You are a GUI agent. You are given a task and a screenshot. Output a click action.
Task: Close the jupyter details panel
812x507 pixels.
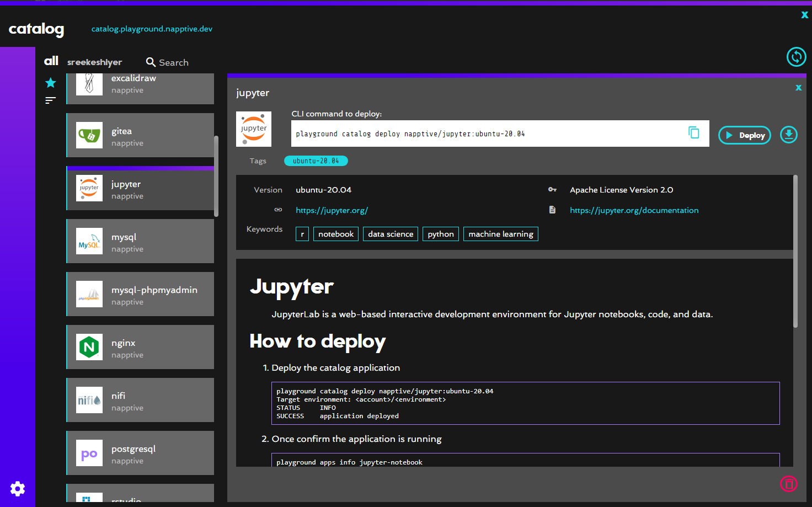point(798,88)
